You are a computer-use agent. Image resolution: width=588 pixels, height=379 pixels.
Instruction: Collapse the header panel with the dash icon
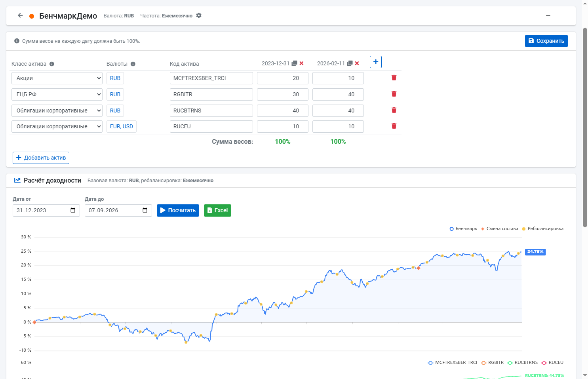(x=548, y=15)
